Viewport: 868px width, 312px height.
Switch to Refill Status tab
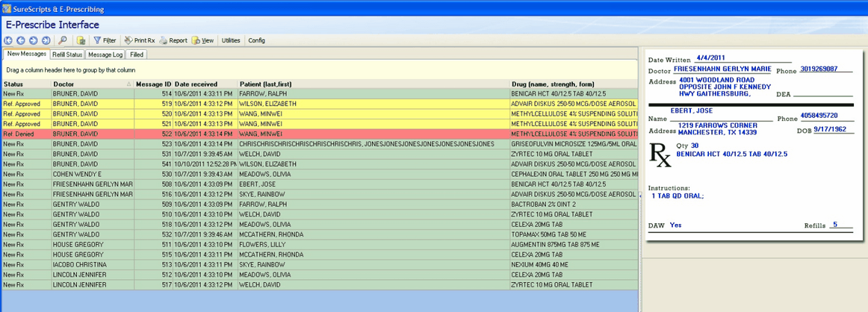click(67, 54)
